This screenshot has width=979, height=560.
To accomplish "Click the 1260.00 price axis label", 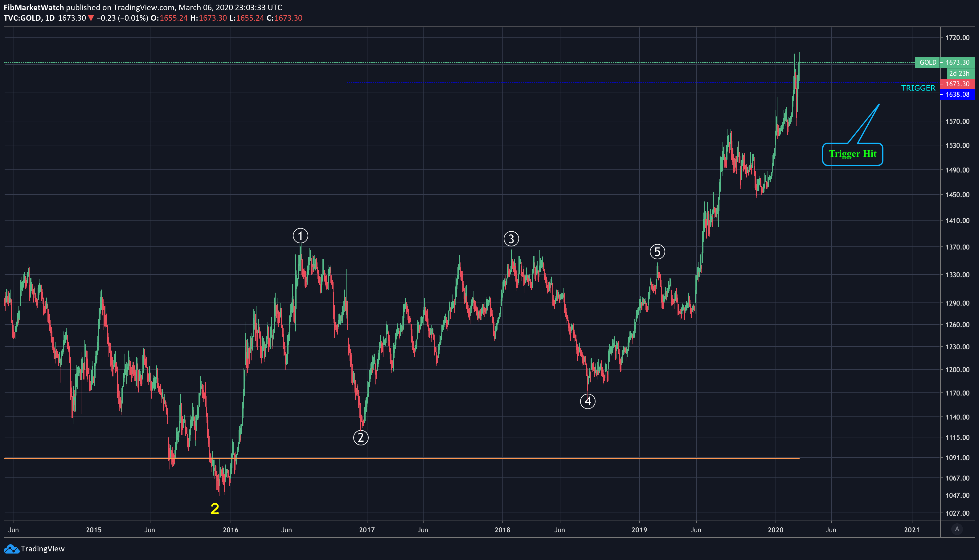I will pyautogui.click(x=957, y=325).
